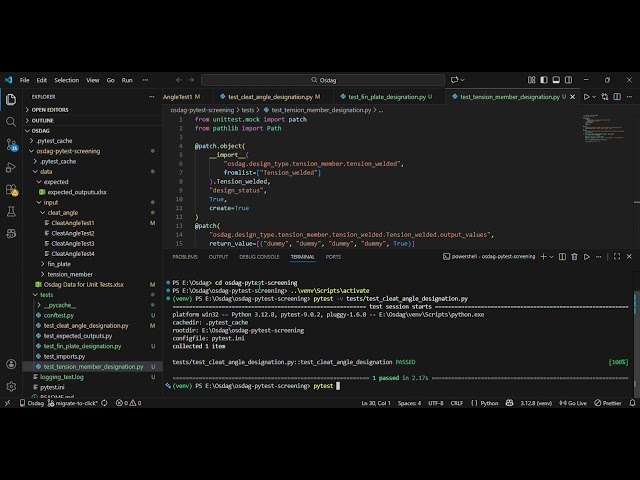Close the test_tension_member_designation.py tab

(573, 97)
